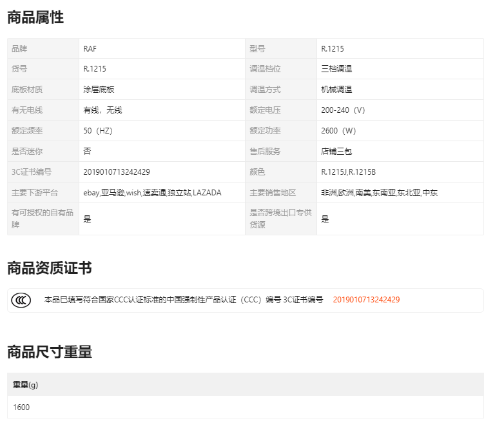The width and height of the screenshot is (504, 432).
Task: Click the 有无电线 label
Action: tap(27, 110)
